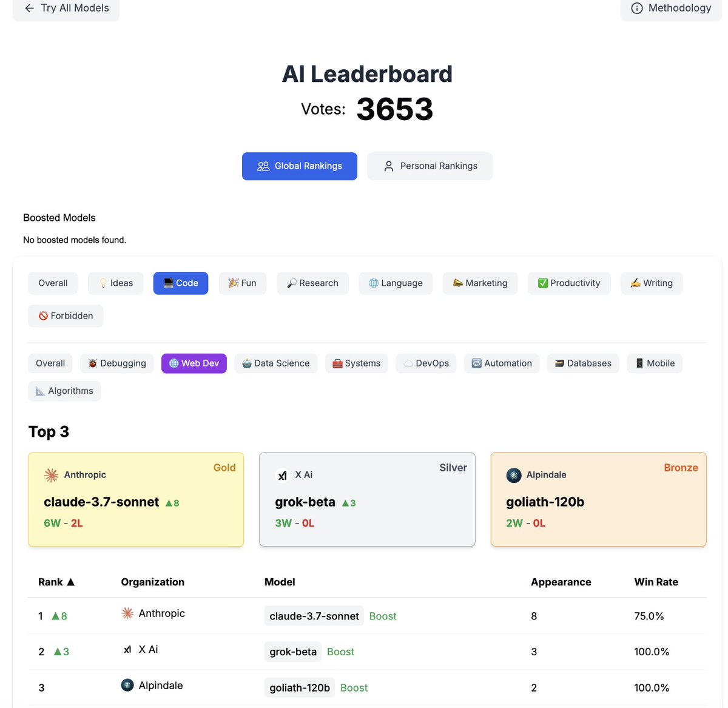The width and height of the screenshot is (728, 708).
Task: Boost the grok-beta model
Action: [x=340, y=652]
